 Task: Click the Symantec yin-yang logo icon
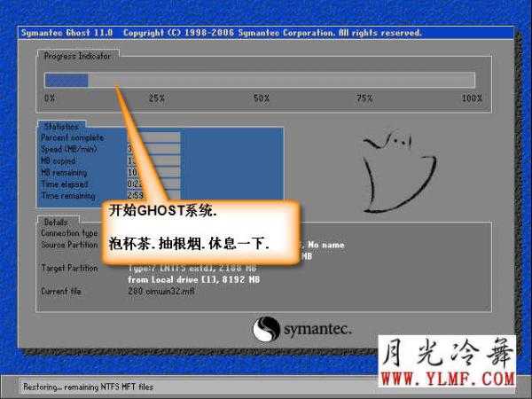(266, 329)
